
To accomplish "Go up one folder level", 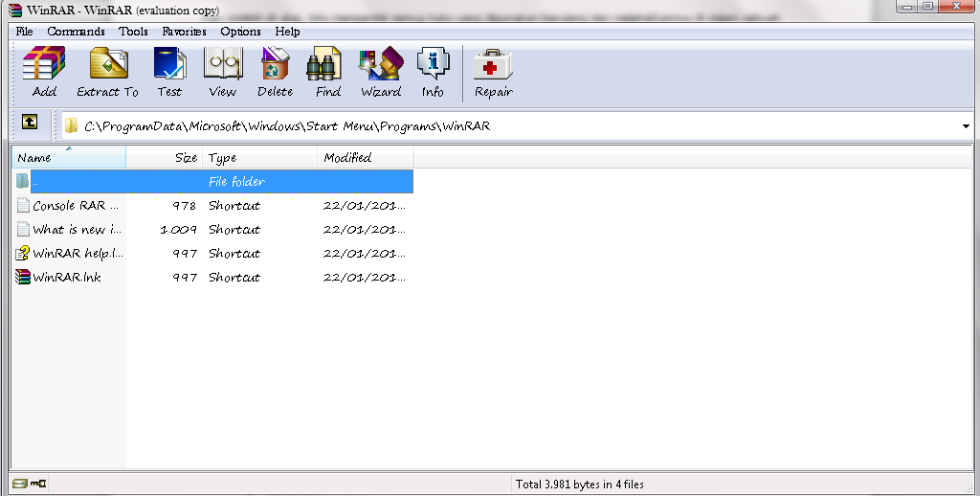I will coord(30,122).
